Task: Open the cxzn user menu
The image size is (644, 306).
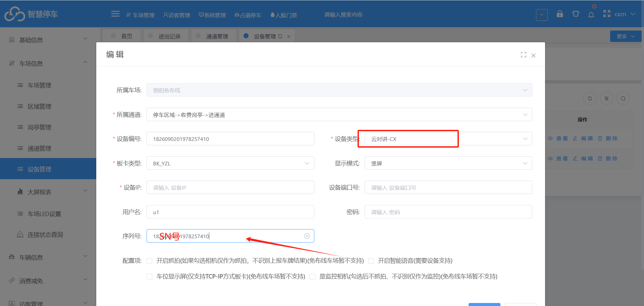Action: [624, 14]
